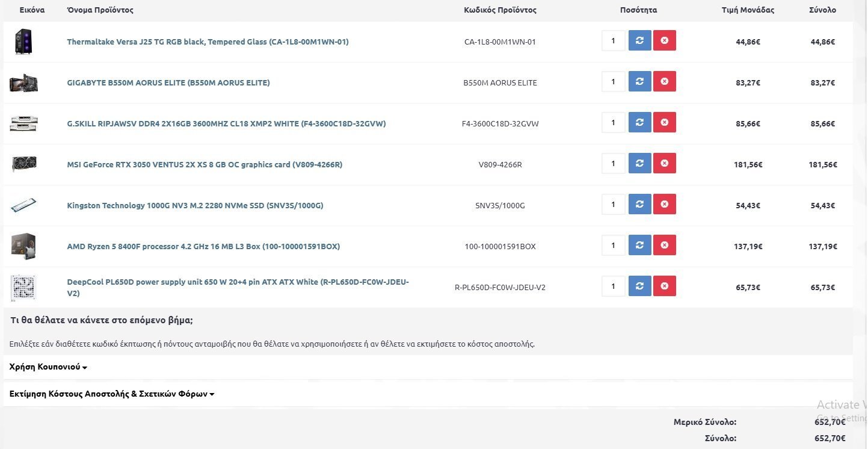The image size is (868, 449).
Task: View DeepCool power supply thumbnail image
Action: pos(23,288)
